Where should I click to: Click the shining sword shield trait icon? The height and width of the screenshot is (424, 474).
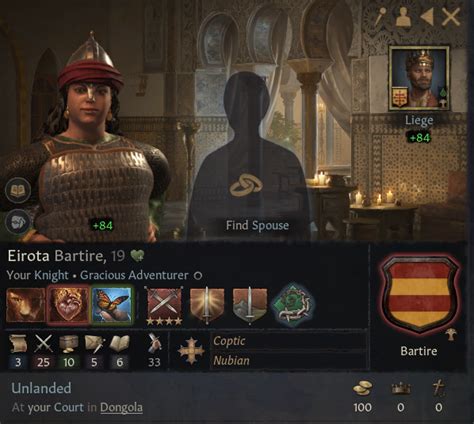point(207,305)
